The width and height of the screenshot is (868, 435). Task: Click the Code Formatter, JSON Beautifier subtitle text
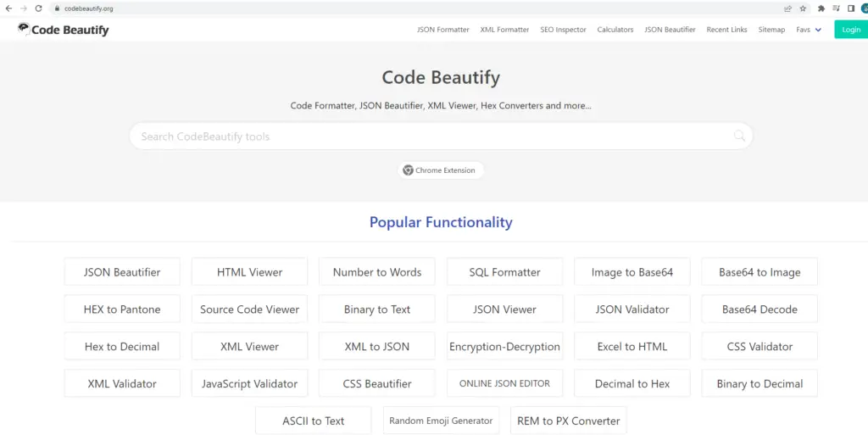pyautogui.click(x=441, y=105)
